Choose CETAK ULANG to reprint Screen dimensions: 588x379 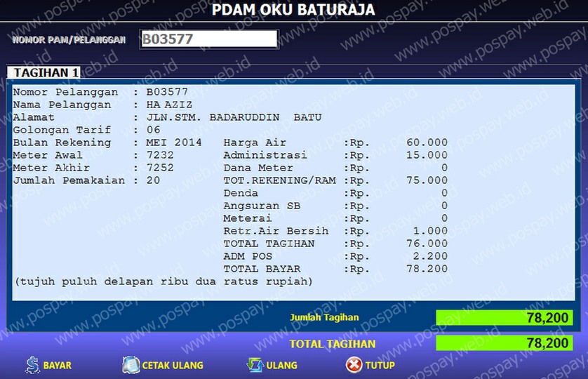point(173,366)
